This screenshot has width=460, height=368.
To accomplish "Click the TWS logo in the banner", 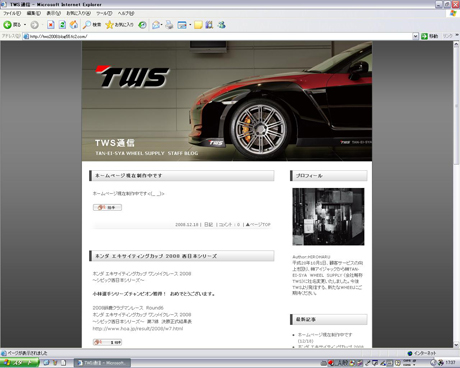I will (x=133, y=77).
